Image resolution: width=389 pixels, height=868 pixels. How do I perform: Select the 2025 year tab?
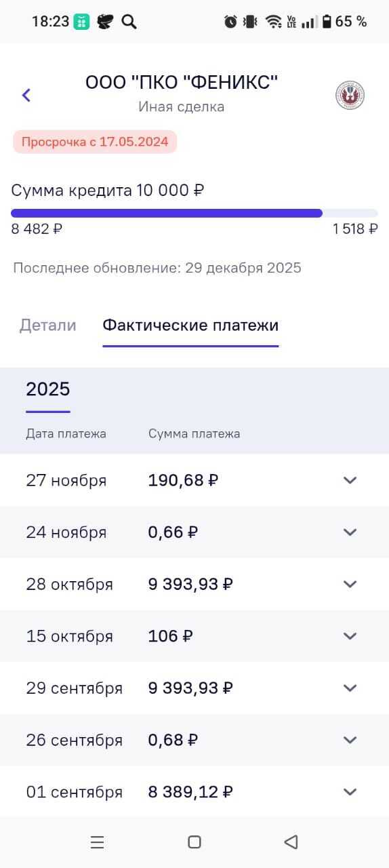click(48, 389)
